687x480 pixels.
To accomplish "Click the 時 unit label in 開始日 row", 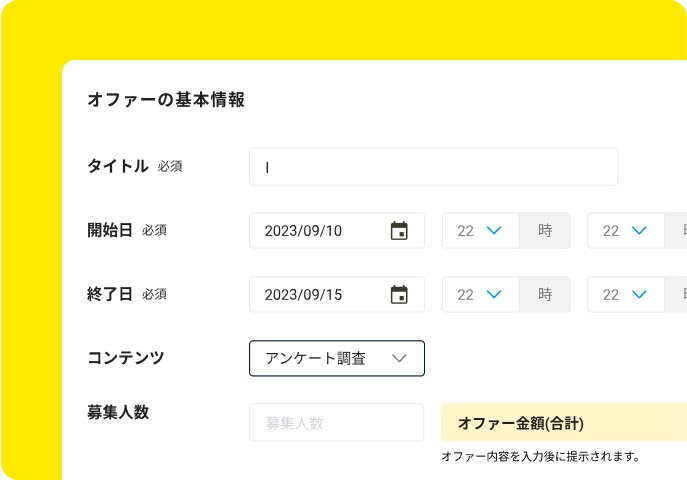I will click(x=545, y=231).
